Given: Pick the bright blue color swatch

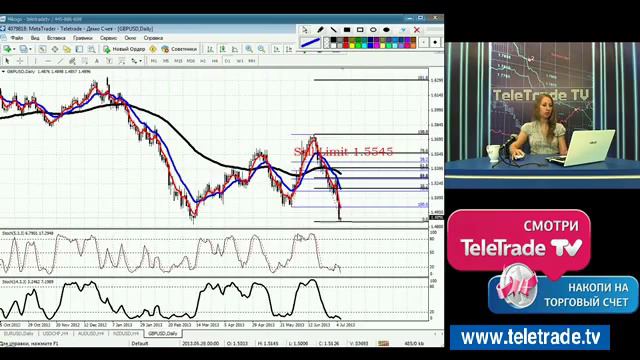Looking at the screenshot, I should pyautogui.click(x=370, y=46).
